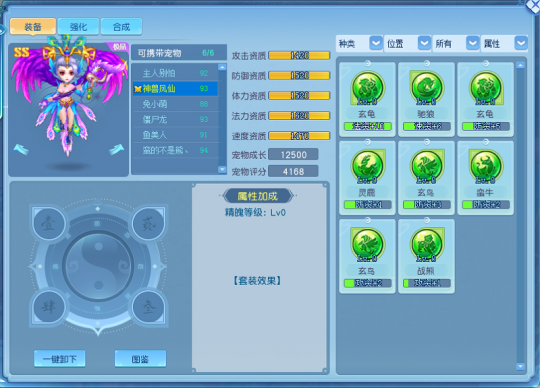Click the 叁 equipment slot

pos(149,307)
